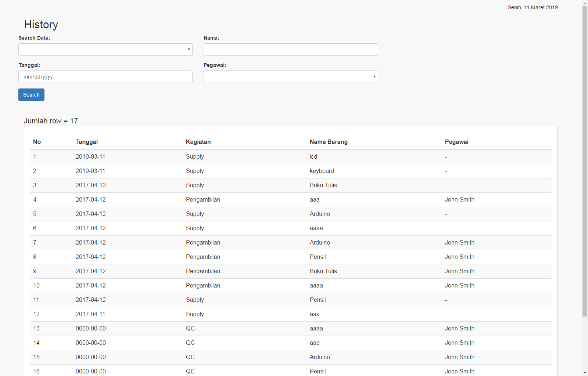Select the row with lcd item
The height and width of the screenshot is (376, 588).
pos(313,157)
